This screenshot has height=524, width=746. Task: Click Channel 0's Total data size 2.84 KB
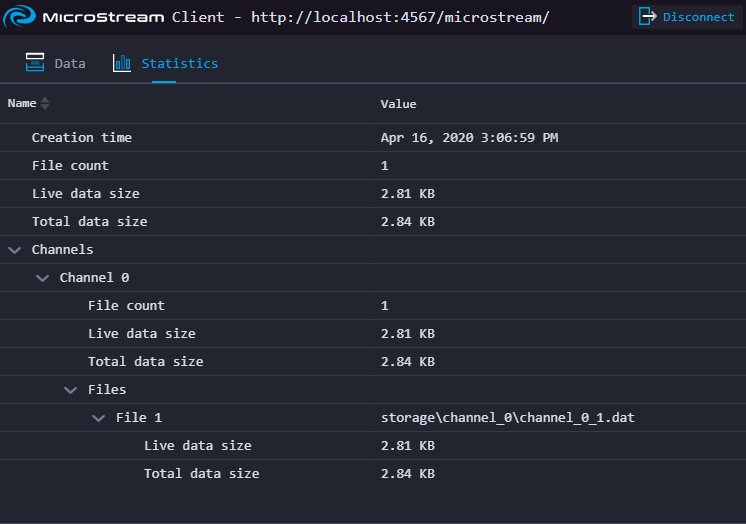408,362
